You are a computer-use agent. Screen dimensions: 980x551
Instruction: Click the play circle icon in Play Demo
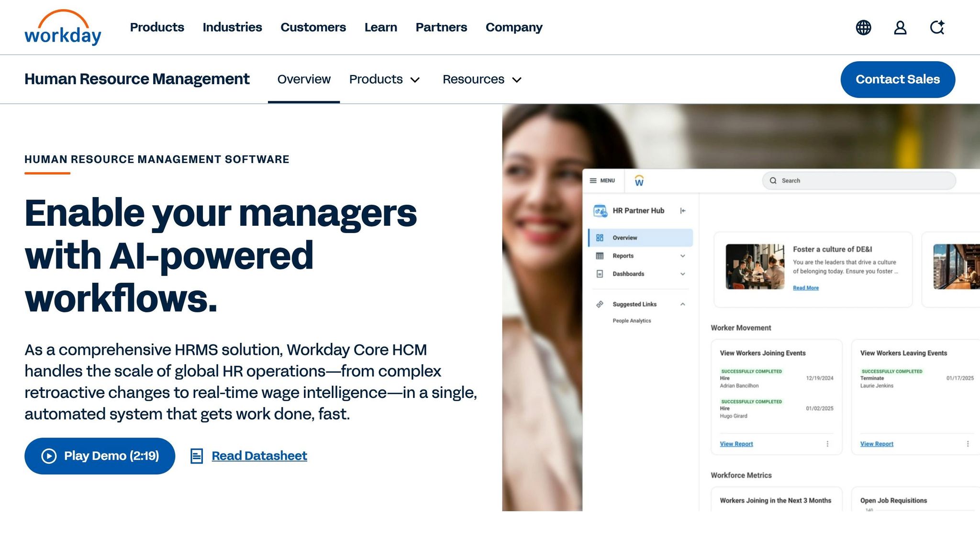(49, 456)
